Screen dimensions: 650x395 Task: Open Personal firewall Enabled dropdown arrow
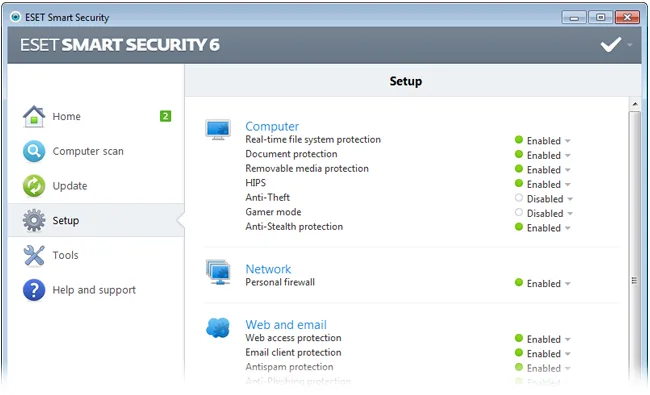click(568, 284)
